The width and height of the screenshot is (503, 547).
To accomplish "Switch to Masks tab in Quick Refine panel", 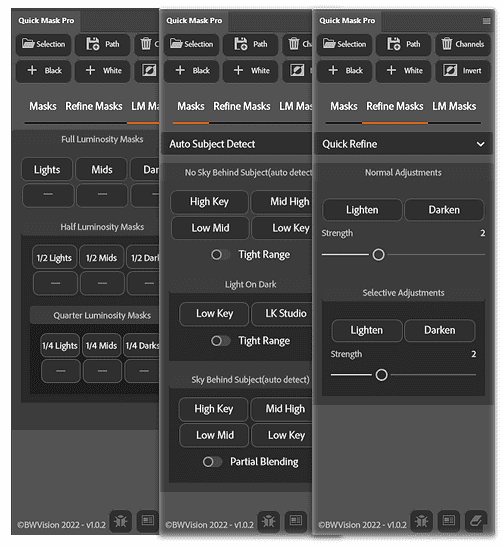I will 344,106.
